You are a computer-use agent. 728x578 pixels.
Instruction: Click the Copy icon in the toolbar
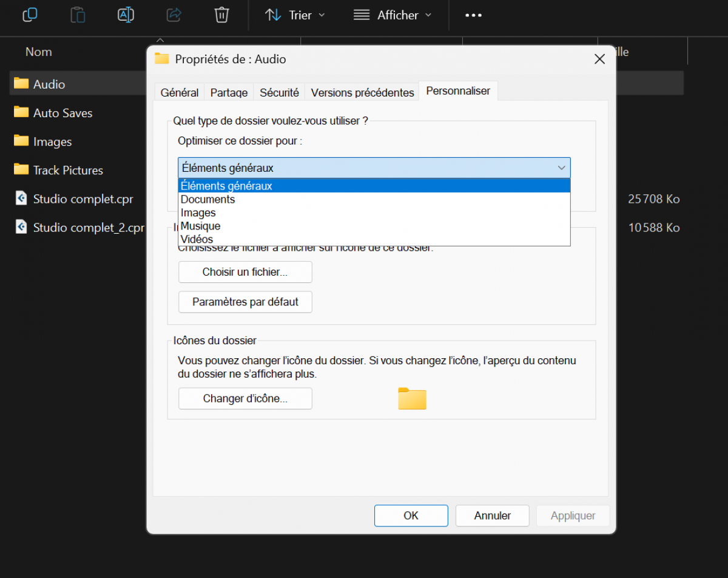tap(30, 15)
